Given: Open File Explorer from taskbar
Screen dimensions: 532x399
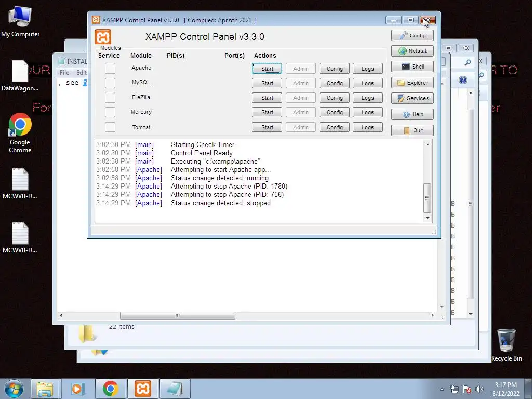Looking at the screenshot, I should point(45,389).
